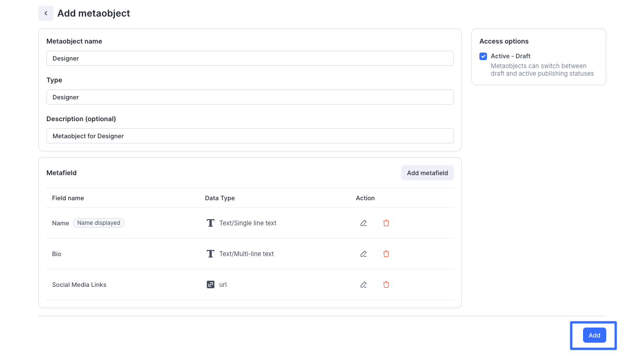Remove Social Media Links with trash icon
The height and width of the screenshot is (364, 628).
386,284
